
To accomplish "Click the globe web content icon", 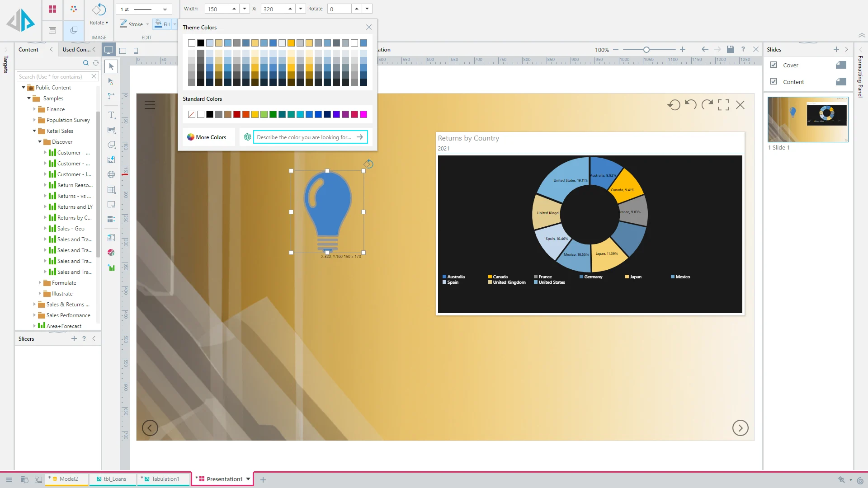I will 111,174.
